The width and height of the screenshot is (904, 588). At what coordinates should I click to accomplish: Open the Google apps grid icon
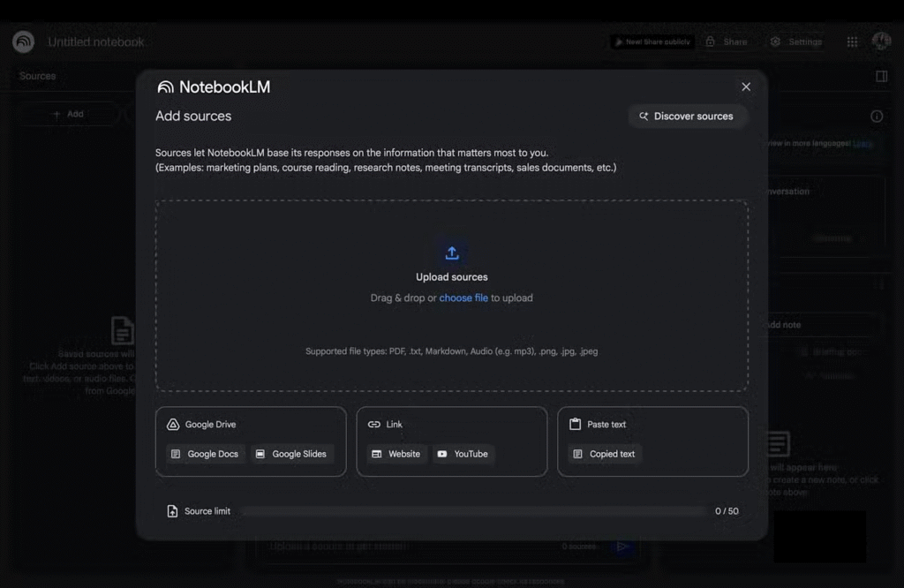pos(852,41)
